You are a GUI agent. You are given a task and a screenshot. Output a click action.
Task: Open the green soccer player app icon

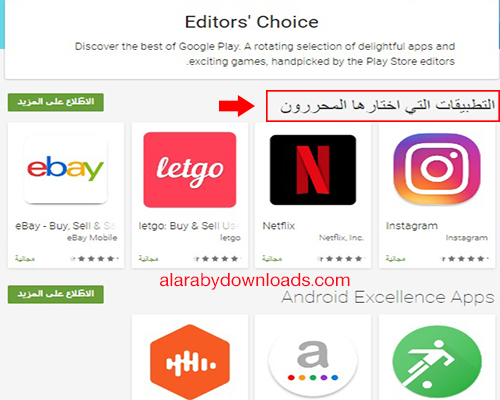437,362
